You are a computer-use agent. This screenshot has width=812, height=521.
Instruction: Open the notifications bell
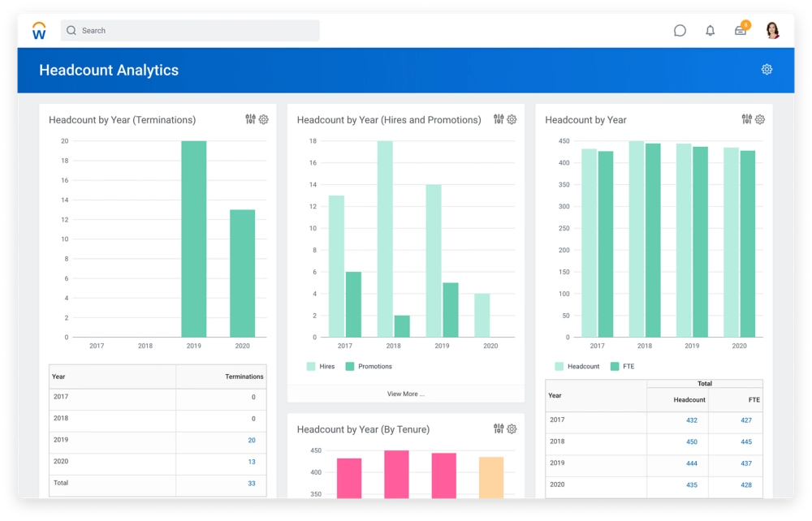point(710,31)
